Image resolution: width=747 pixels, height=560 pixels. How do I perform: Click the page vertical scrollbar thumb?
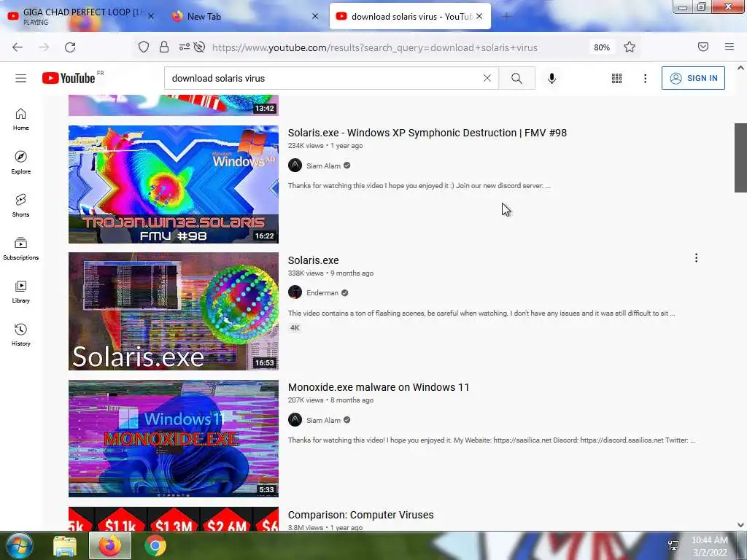pos(740,157)
